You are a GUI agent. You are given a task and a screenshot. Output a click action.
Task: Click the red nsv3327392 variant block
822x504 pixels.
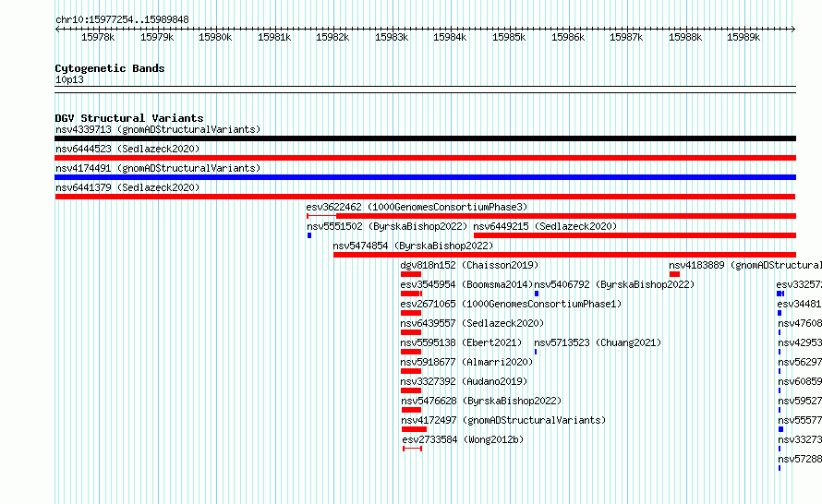411,390
